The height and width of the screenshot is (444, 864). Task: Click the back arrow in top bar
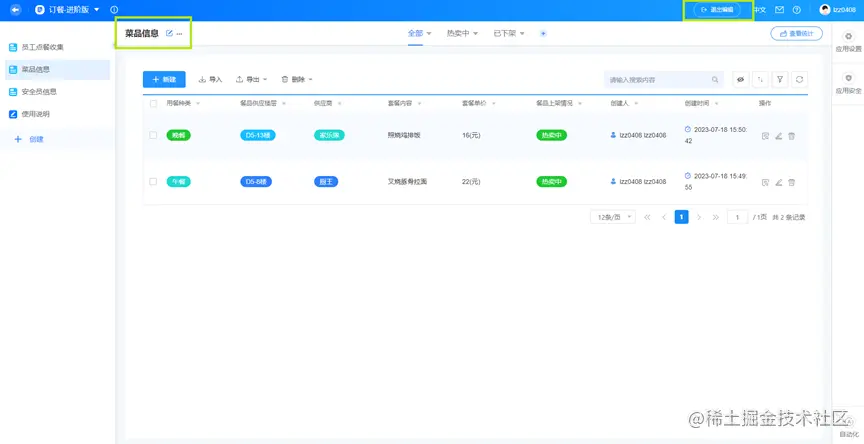pyautogui.click(x=15, y=9)
